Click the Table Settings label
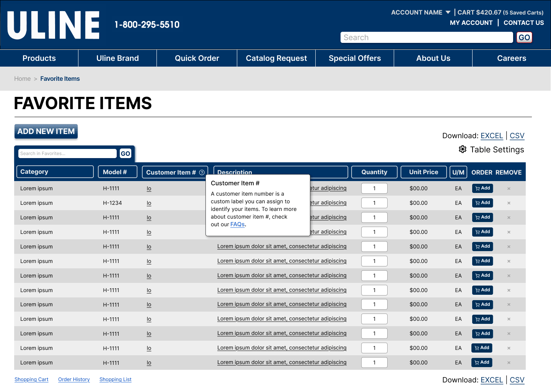Screen dimensions: 551x392 497,150
